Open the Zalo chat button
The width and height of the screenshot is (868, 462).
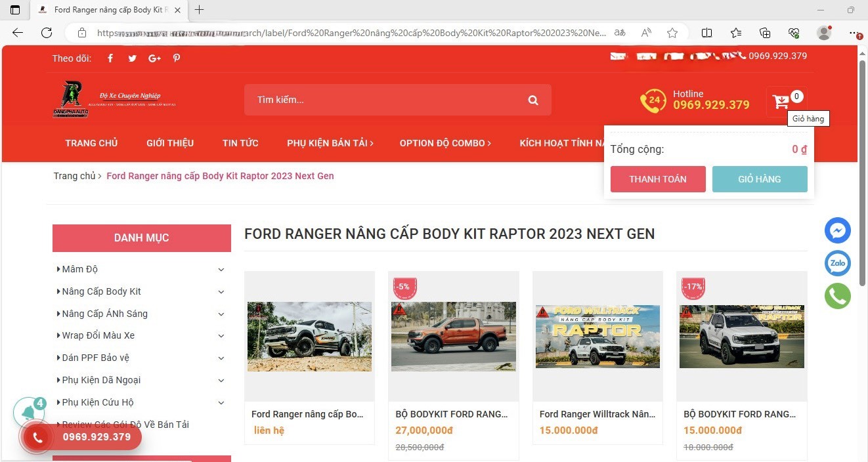[x=838, y=263]
